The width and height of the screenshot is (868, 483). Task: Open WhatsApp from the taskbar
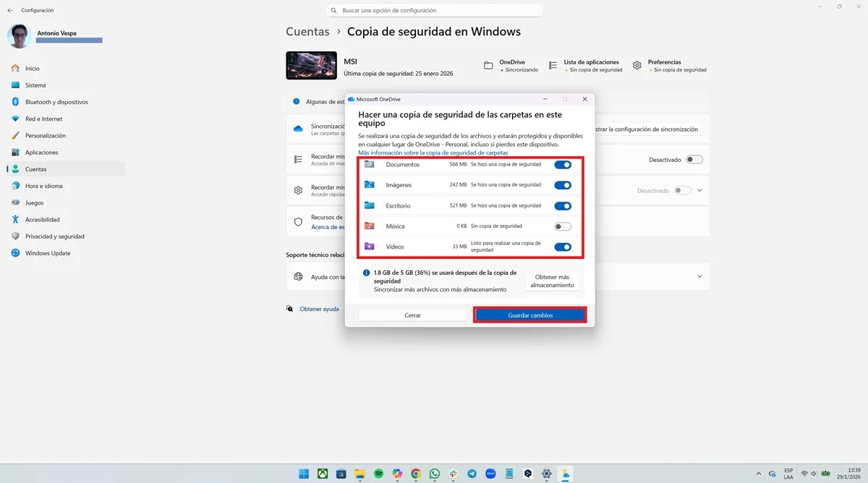(435, 474)
